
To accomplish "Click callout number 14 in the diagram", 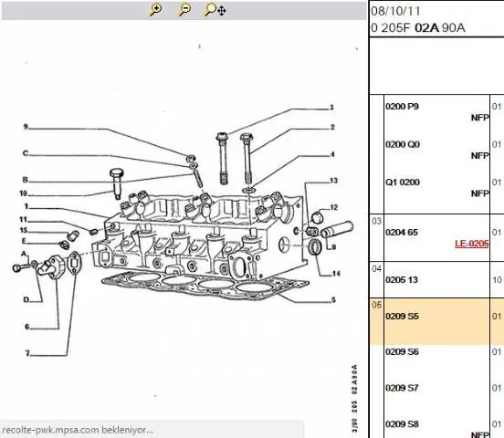I will point(336,274).
